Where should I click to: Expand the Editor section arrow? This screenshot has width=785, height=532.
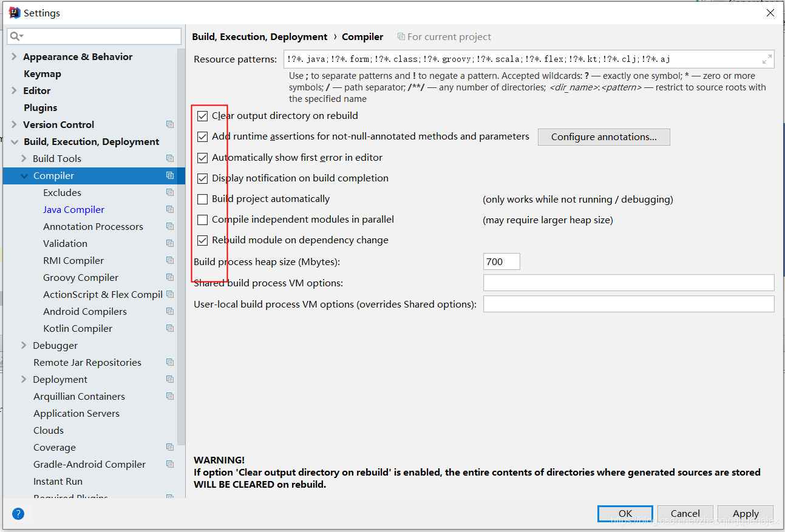pos(14,90)
